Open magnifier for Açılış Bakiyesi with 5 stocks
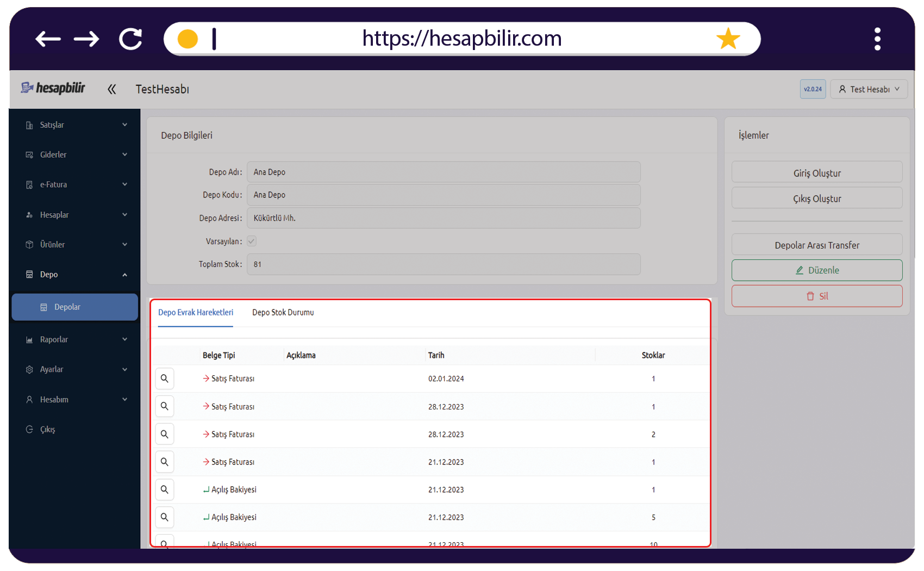The width and height of the screenshot is (924, 571). (165, 517)
